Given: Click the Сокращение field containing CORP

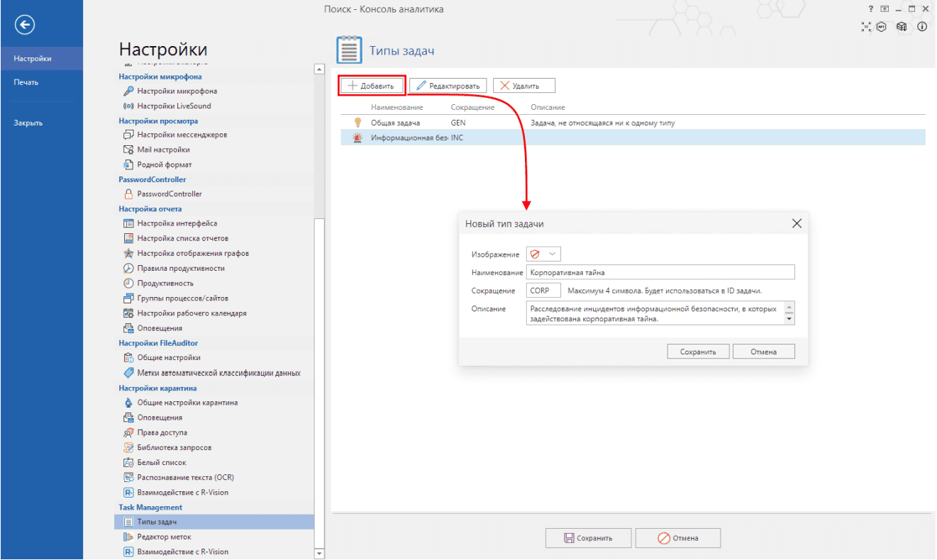Looking at the screenshot, I should pos(543,291).
